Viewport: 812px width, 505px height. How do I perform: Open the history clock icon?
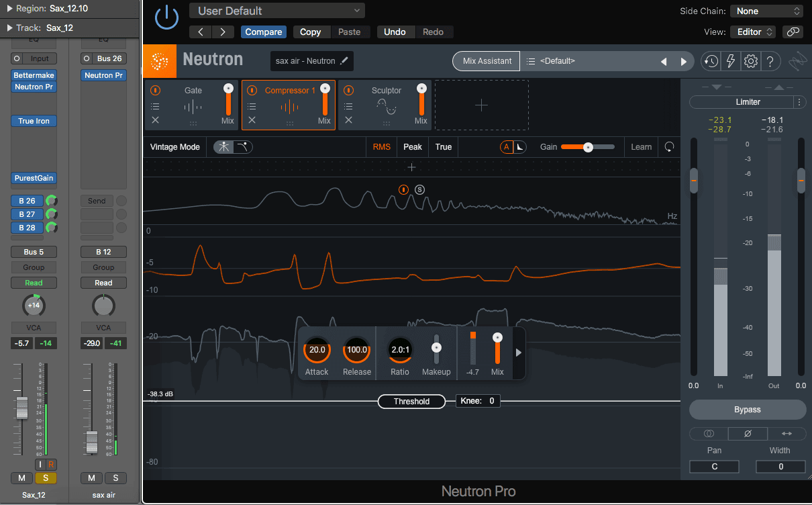(711, 61)
